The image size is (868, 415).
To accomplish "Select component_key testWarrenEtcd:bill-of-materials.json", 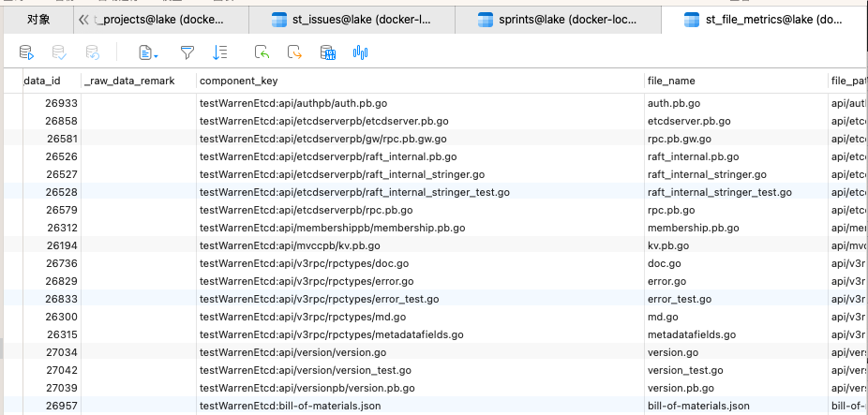I will point(420,406).
